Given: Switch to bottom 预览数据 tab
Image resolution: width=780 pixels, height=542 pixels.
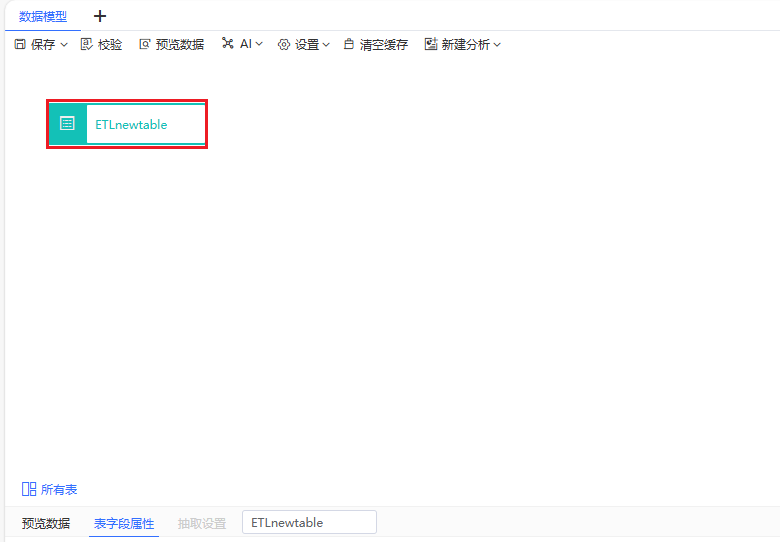Looking at the screenshot, I should point(46,523).
